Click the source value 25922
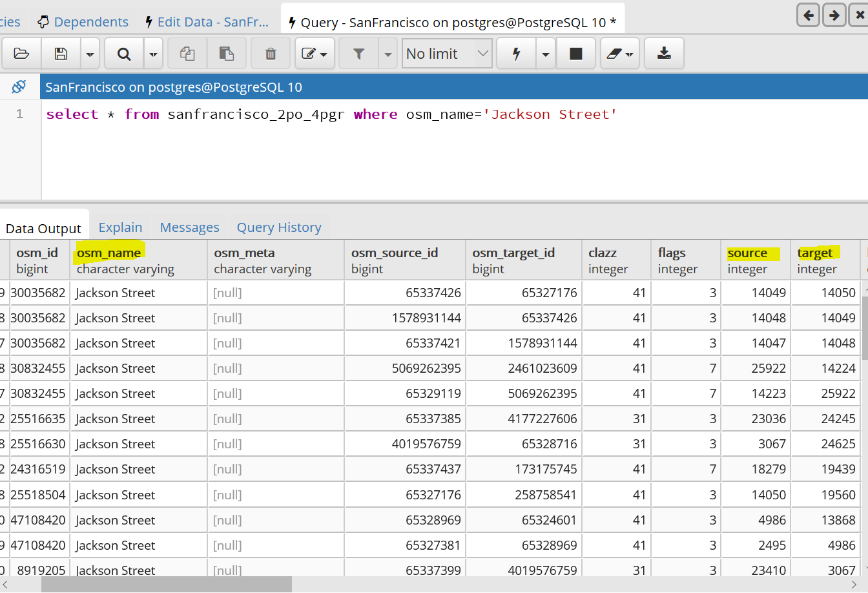 755,368
